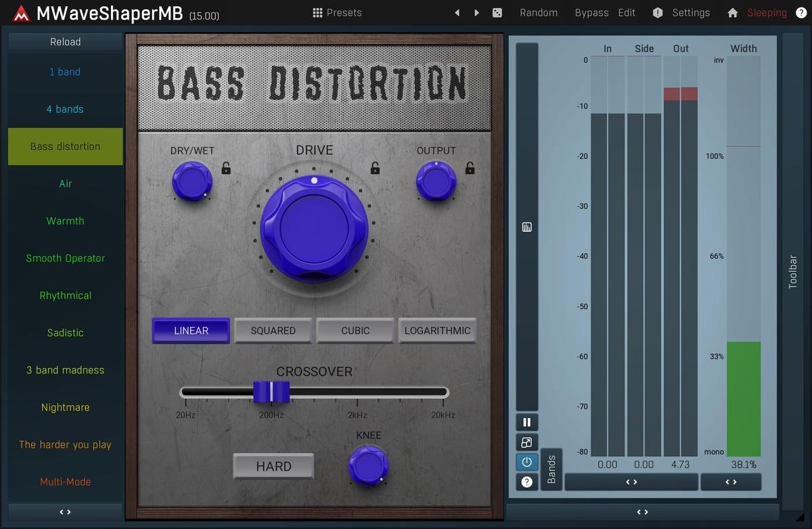Expand the preset list arrows at bottom left

coord(66,512)
